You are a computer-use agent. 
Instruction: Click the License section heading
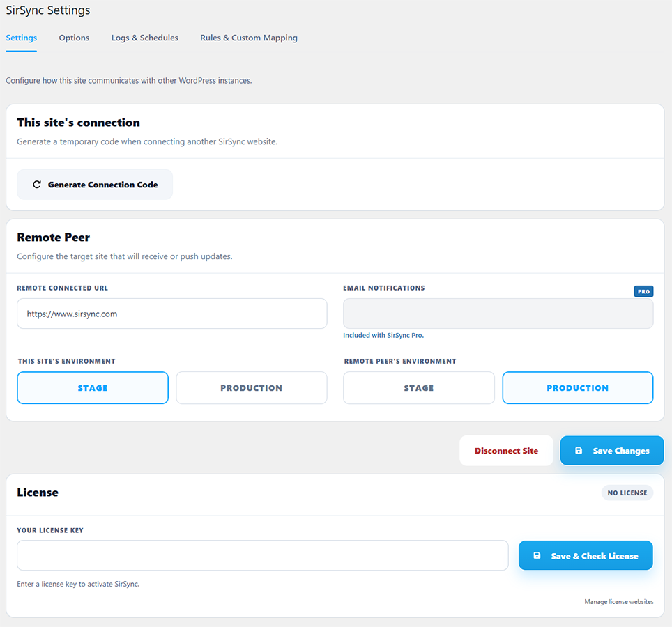(38, 493)
